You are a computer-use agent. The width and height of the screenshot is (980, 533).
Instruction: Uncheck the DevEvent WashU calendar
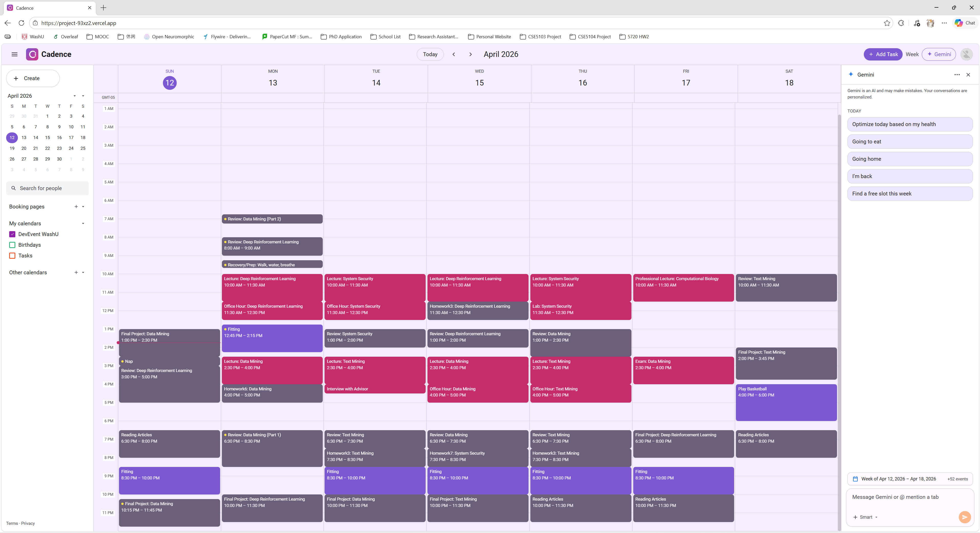12,234
